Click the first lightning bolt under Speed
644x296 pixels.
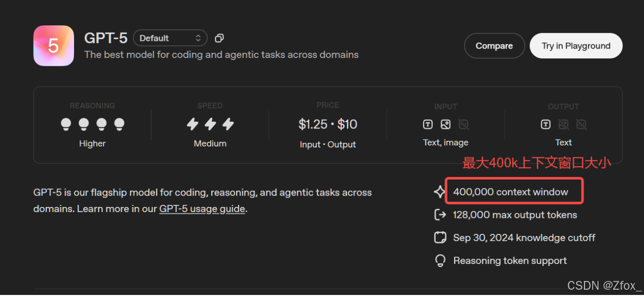point(193,124)
